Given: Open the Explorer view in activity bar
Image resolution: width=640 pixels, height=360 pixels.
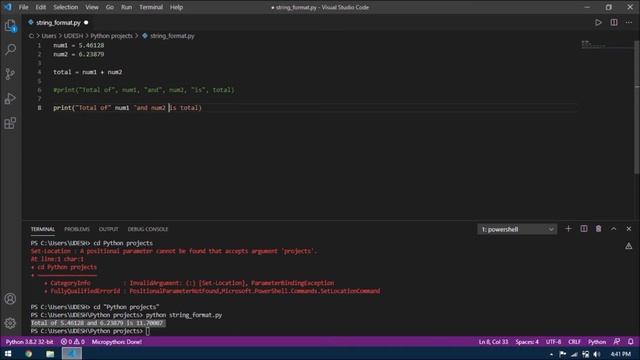Looking at the screenshot, I should pyautogui.click(x=11, y=26).
